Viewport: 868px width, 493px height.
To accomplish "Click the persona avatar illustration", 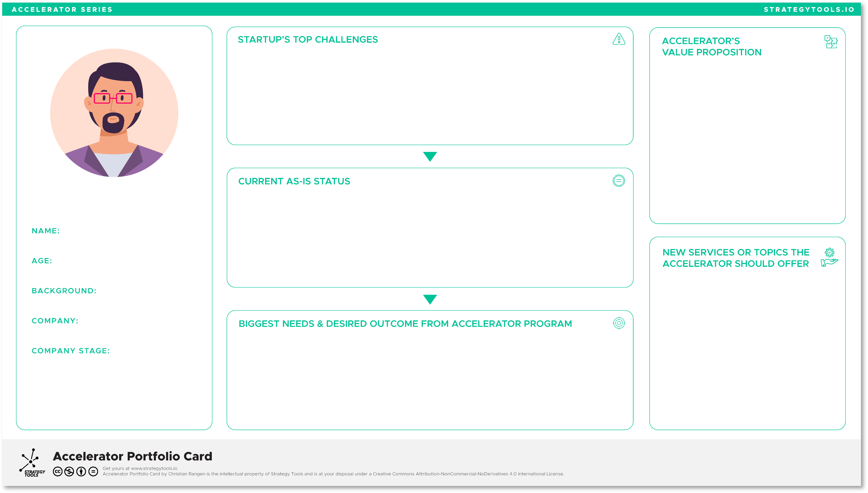I will pos(114,113).
